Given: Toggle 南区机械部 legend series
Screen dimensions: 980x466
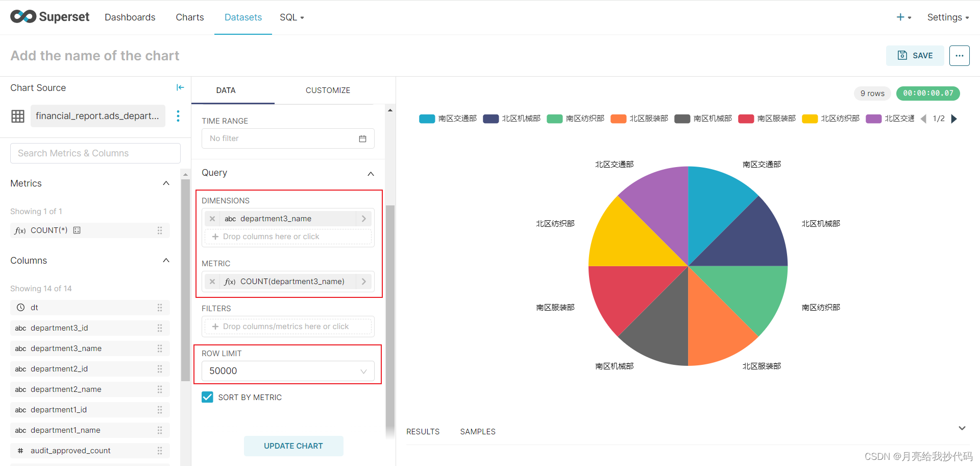Looking at the screenshot, I should (703, 119).
